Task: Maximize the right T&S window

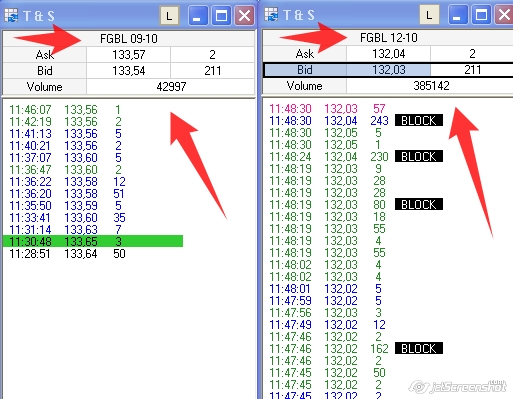Action: pos(481,15)
